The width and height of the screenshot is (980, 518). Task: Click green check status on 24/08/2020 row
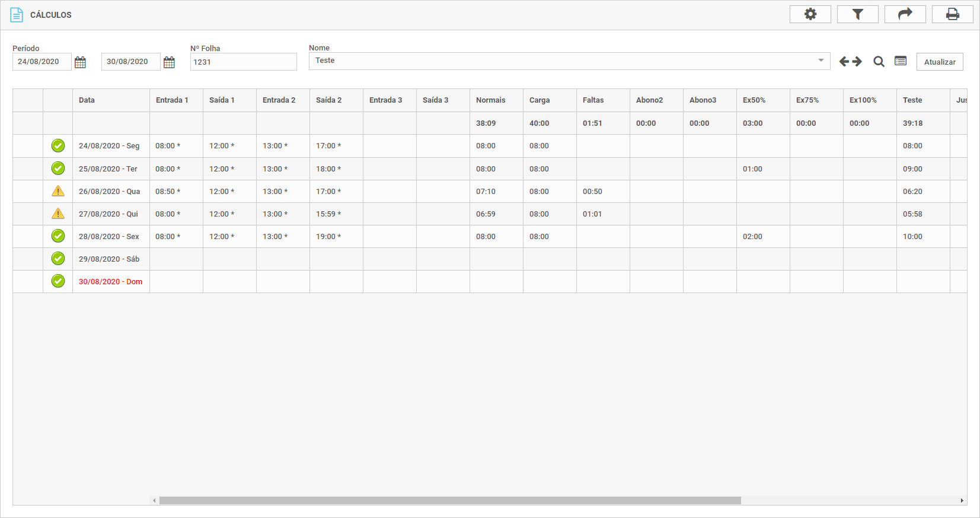pyautogui.click(x=58, y=145)
